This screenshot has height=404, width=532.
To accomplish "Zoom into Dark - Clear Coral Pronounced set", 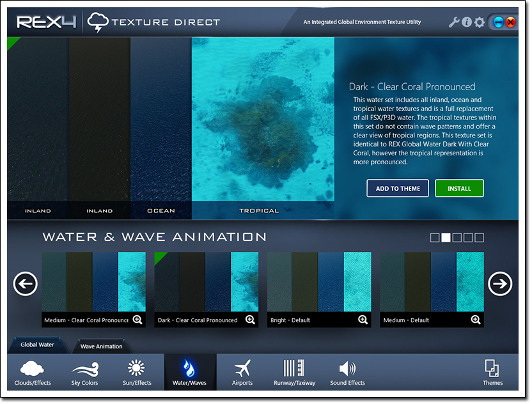I will [x=250, y=320].
